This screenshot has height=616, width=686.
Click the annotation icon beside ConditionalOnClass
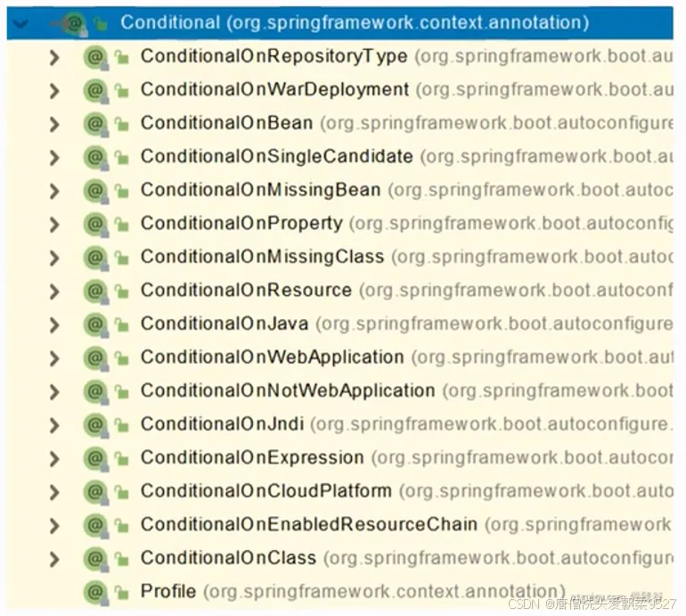pyautogui.click(x=94, y=558)
